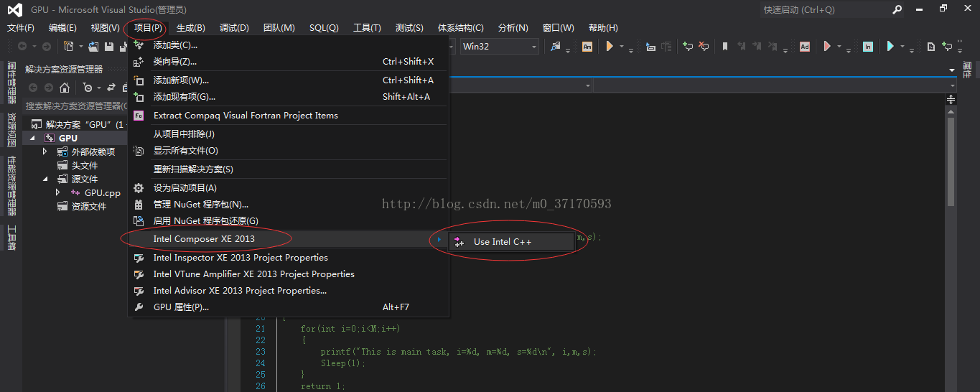The width and height of the screenshot is (980, 392).
Task: Click the add comment bubble icon
Action: tap(688, 46)
